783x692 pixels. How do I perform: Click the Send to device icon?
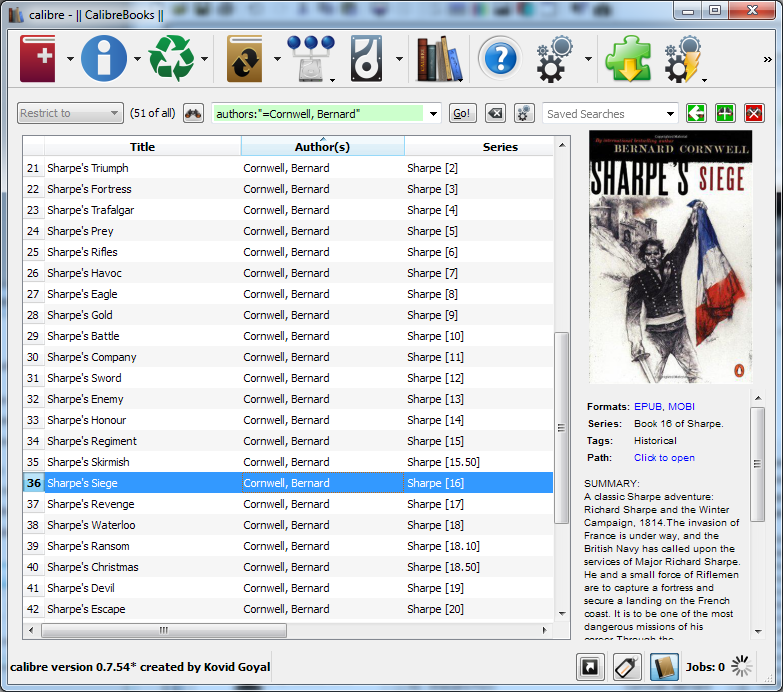pos(367,58)
